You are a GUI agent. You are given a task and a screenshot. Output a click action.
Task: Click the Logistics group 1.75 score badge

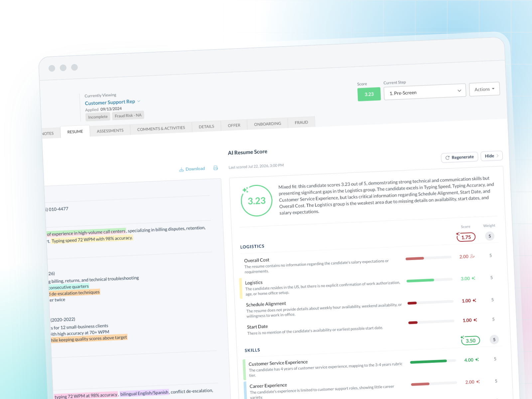coord(466,237)
